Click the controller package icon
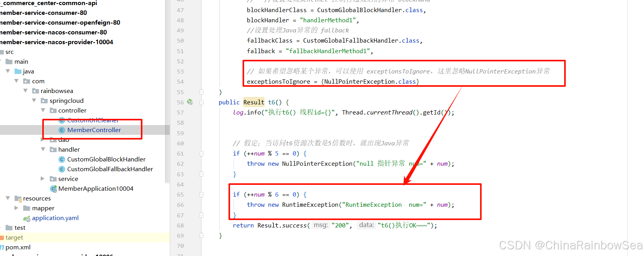 click(53, 110)
